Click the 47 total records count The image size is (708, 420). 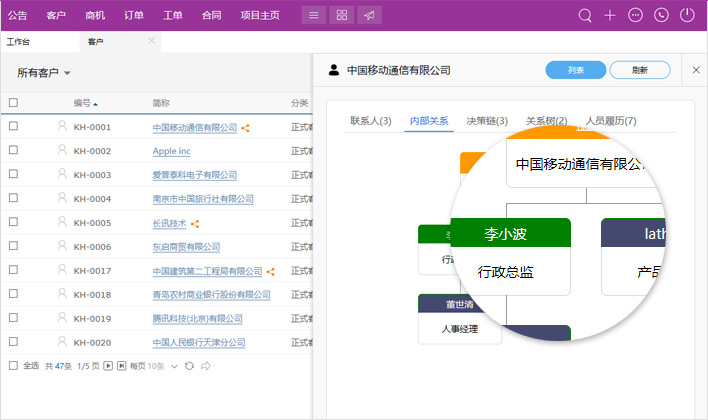pos(60,366)
